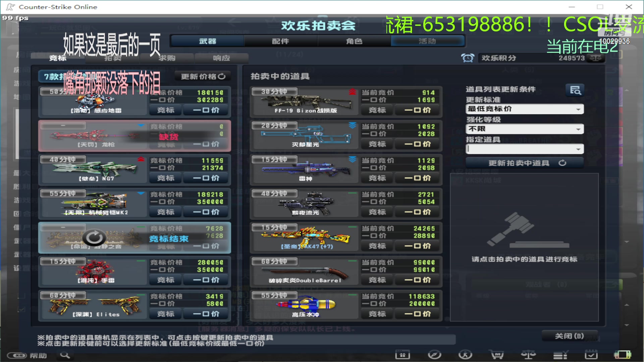644x362 pixels.
Task: Click the blue arrow icon on 机械臂铠MK2 row
Action: tap(141, 193)
